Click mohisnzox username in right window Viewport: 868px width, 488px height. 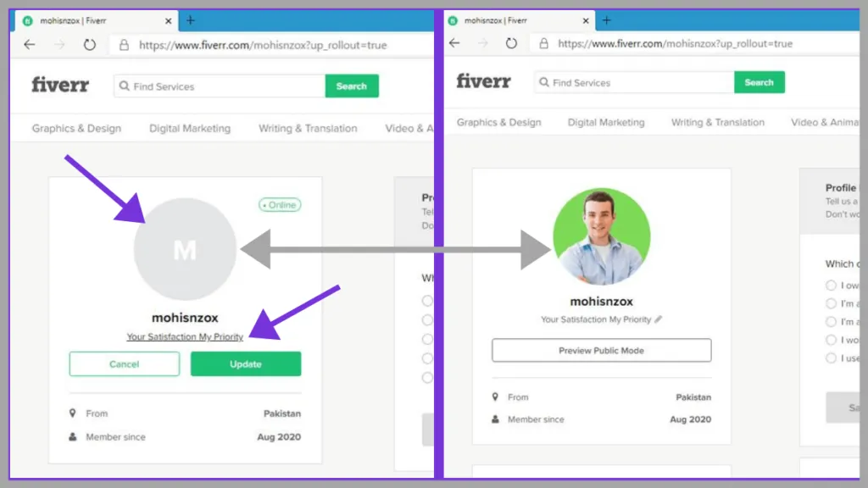point(601,302)
